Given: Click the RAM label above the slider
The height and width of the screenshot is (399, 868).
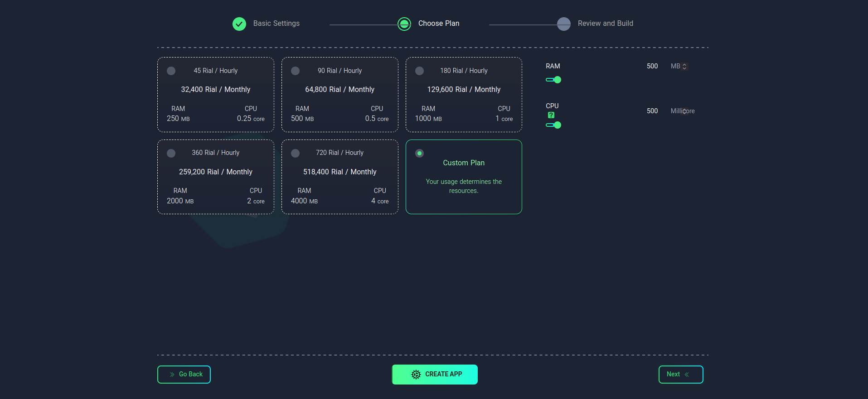Looking at the screenshot, I should click(553, 66).
